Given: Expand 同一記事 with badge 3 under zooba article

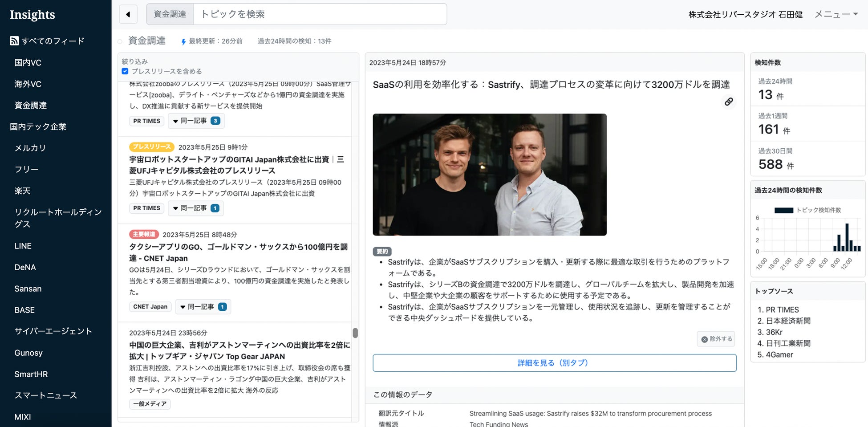Looking at the screenshot, I should pyautogui.click(x=196, y=121).
